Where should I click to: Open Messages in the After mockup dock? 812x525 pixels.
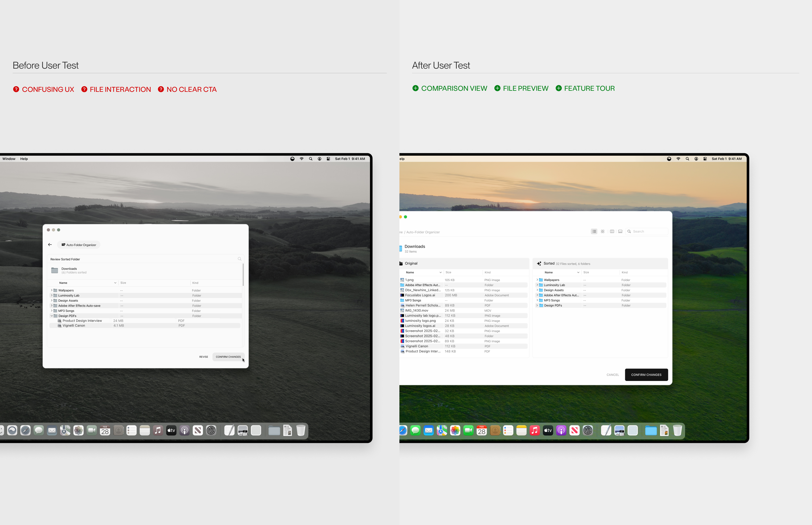(x=415, y=431)
